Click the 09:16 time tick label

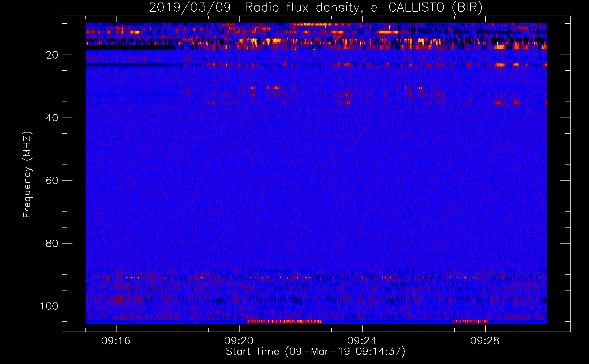click(116, 341)
